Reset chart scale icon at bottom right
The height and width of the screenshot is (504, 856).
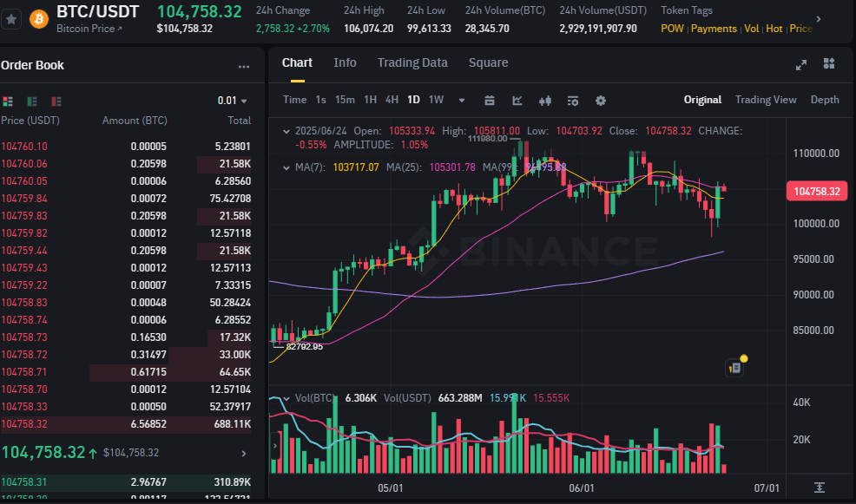tap(819, 488)
